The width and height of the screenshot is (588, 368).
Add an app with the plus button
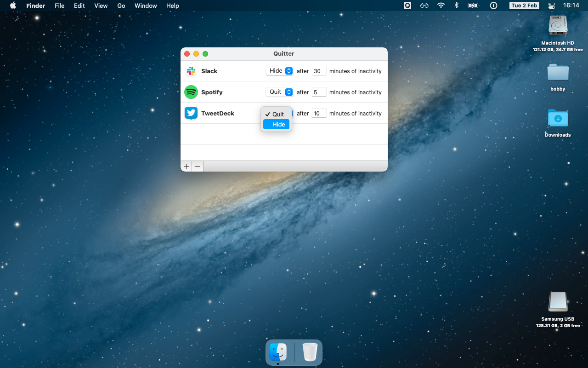(186, 166)
